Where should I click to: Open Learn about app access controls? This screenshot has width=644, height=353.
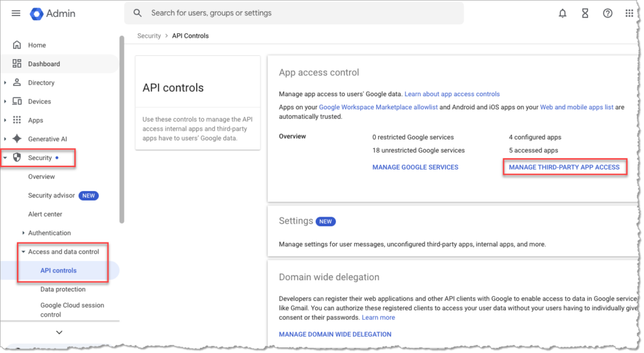(452, 94)
